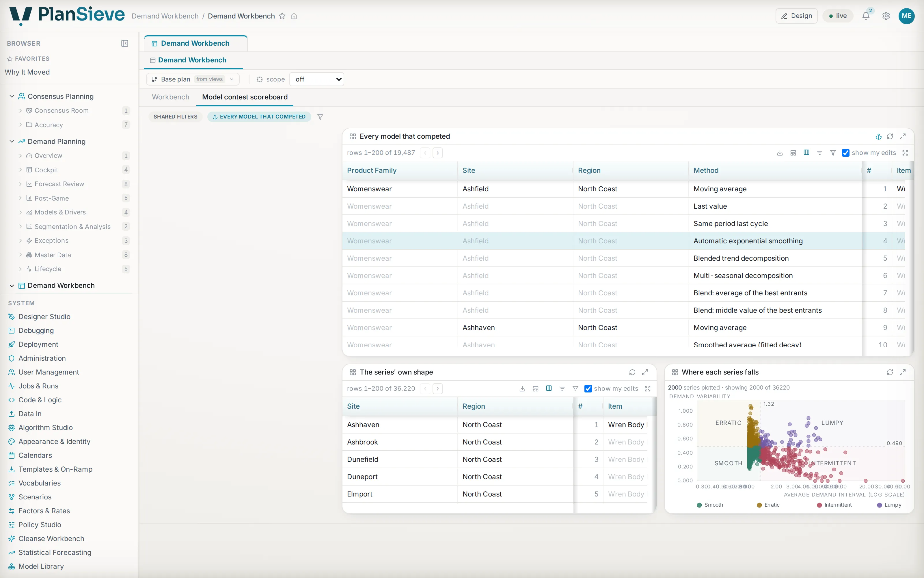Expand Where each series falls chart

903,372
